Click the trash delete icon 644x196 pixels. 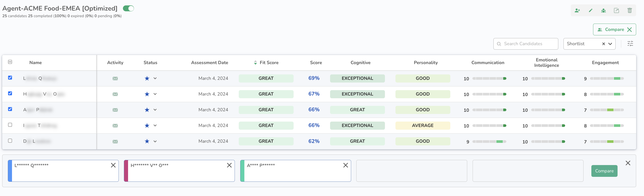629,11
